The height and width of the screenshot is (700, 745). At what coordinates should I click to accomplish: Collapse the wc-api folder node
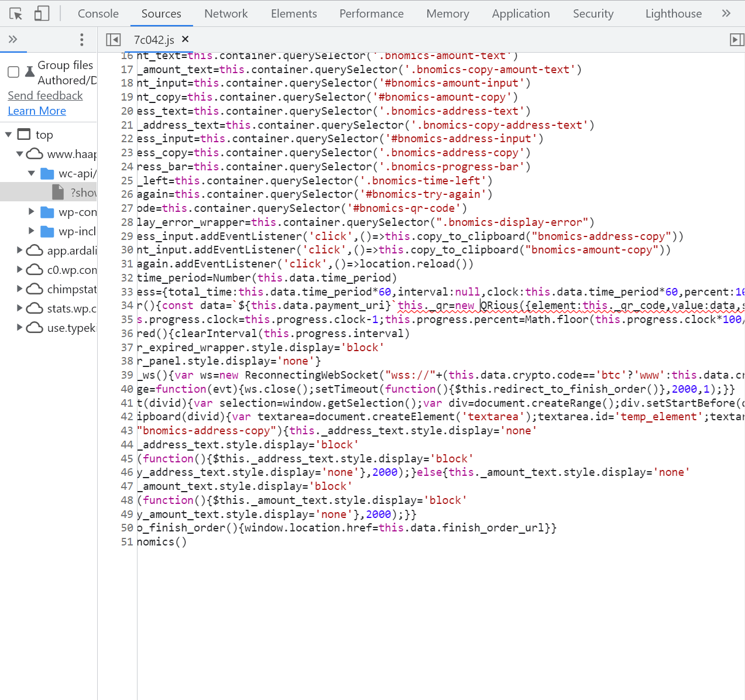[32, 173]
